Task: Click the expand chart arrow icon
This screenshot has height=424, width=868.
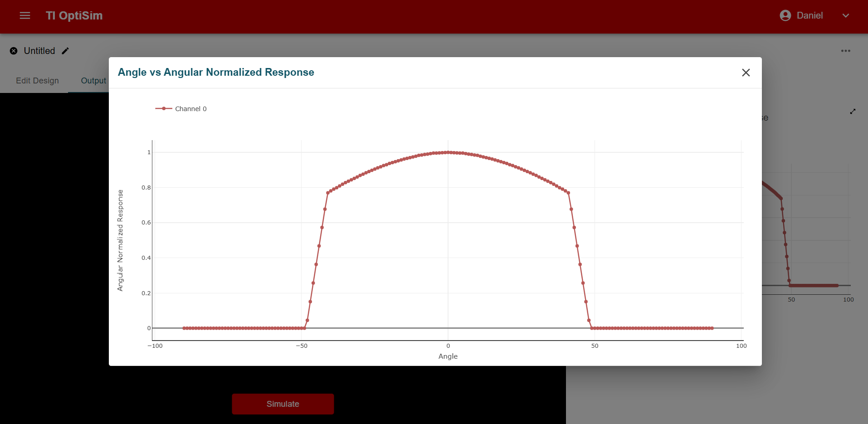Action: click(x=853, y=112)
